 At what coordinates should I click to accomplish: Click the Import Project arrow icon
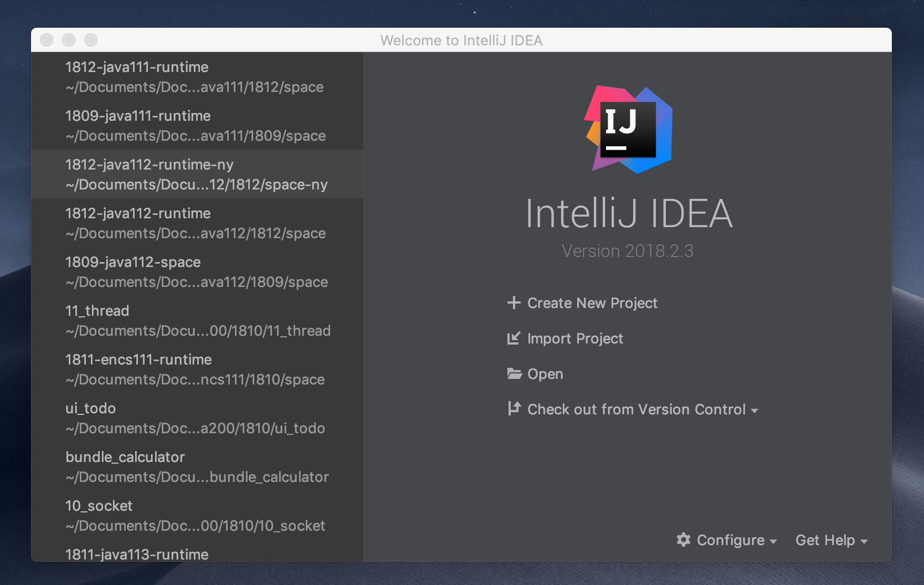(x=514, y=338)
